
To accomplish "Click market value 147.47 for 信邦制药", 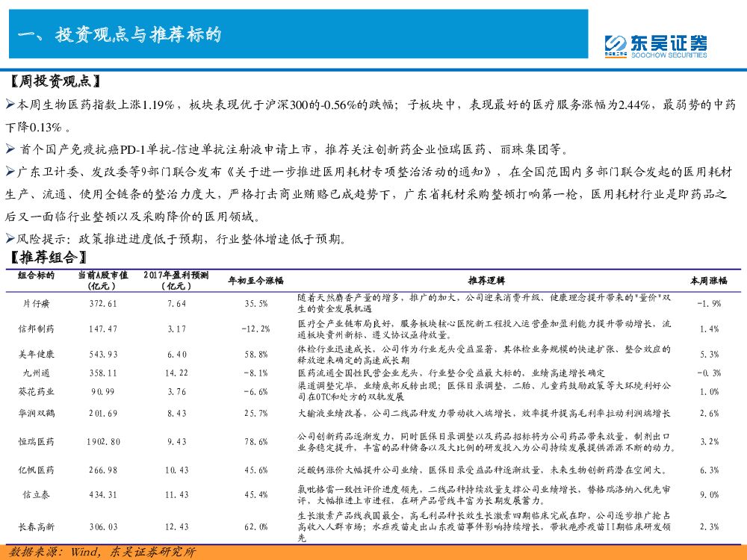I will (103, 329).
